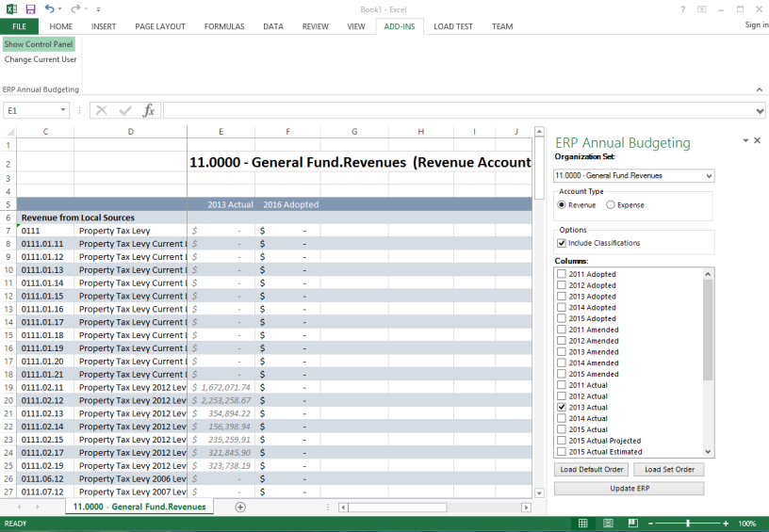The width and height of the screenshot is (769, 532).
Task: Check the 2014 Adopted column
Action: [563, 307]
